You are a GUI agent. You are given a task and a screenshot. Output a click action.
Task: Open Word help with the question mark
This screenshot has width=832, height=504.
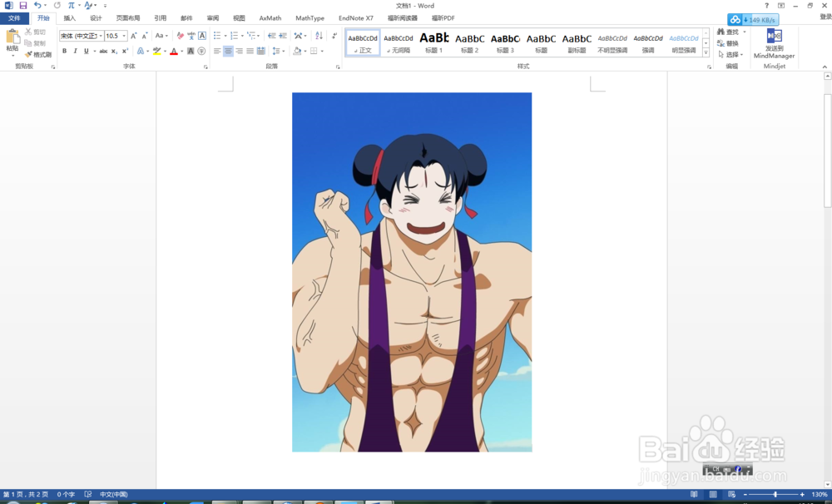coord(766,5)
